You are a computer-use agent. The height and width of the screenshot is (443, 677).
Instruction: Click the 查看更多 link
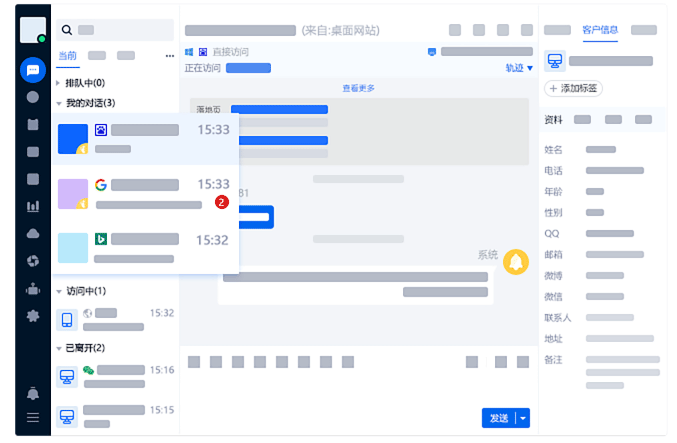click(x=358, y=88)
